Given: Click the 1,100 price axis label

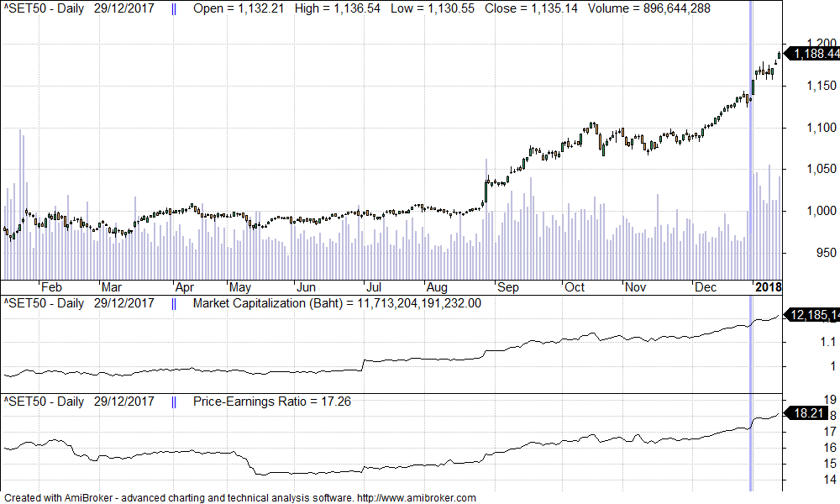Looking at the screenshot, I should (x=817, y=128).
